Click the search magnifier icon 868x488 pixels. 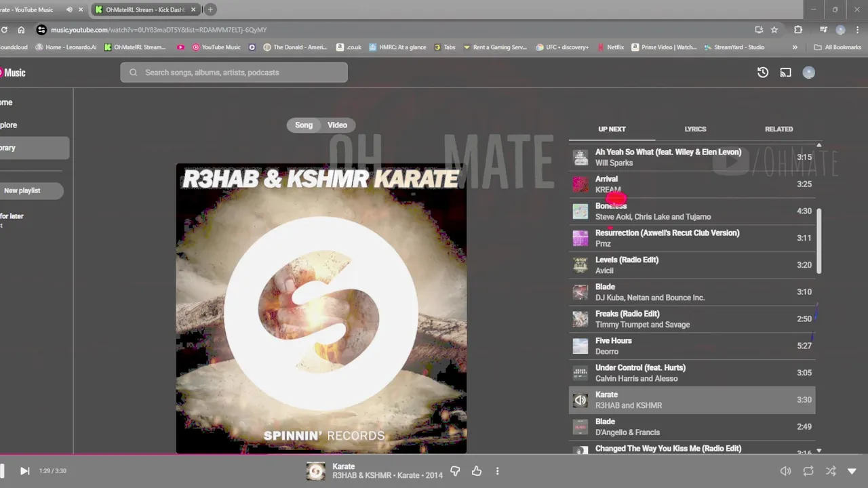(x=133, y=73)
